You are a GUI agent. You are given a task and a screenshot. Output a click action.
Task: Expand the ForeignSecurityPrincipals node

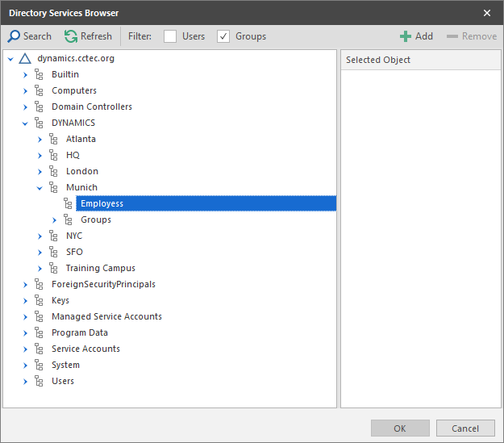click(x=25, y=285)
